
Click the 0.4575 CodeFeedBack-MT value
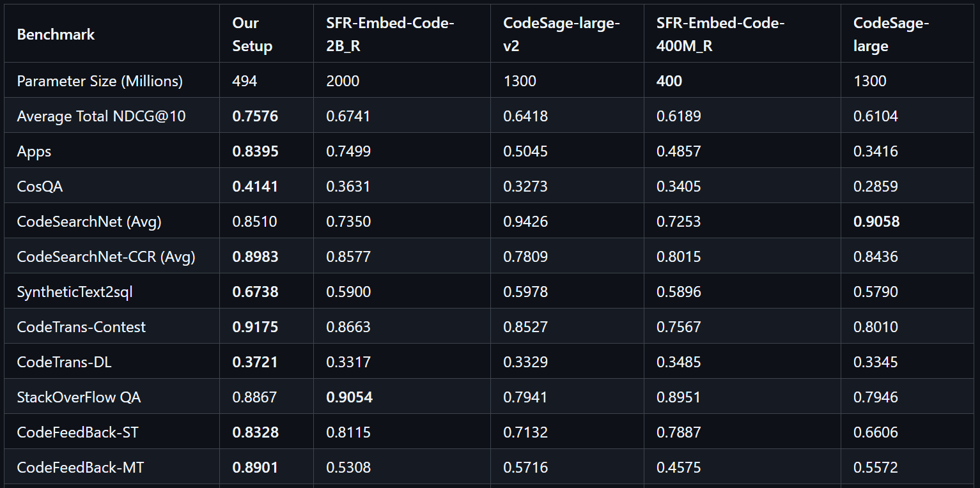tap(679, 468)
